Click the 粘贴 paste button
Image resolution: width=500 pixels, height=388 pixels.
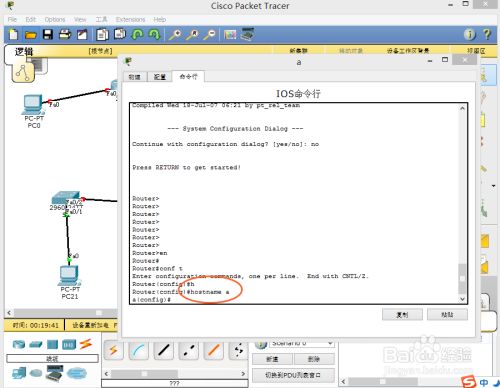pyautogui.click(x=447, y=314)
